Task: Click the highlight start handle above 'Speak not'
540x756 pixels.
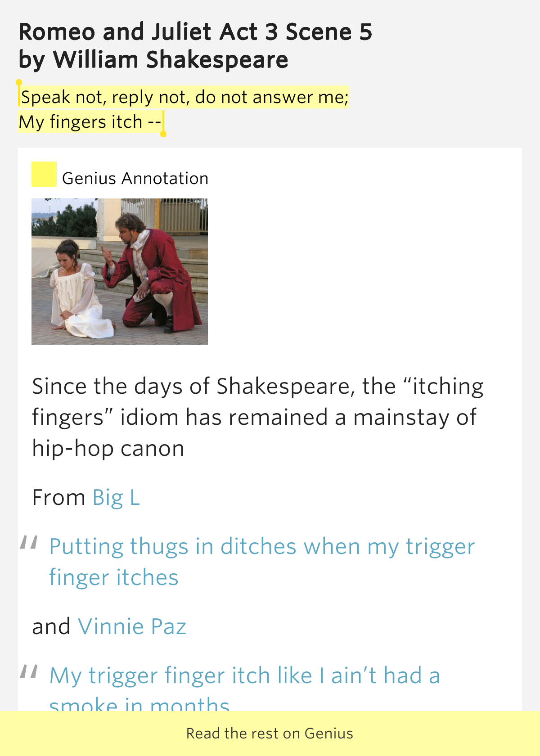Action: click(19, 83)
